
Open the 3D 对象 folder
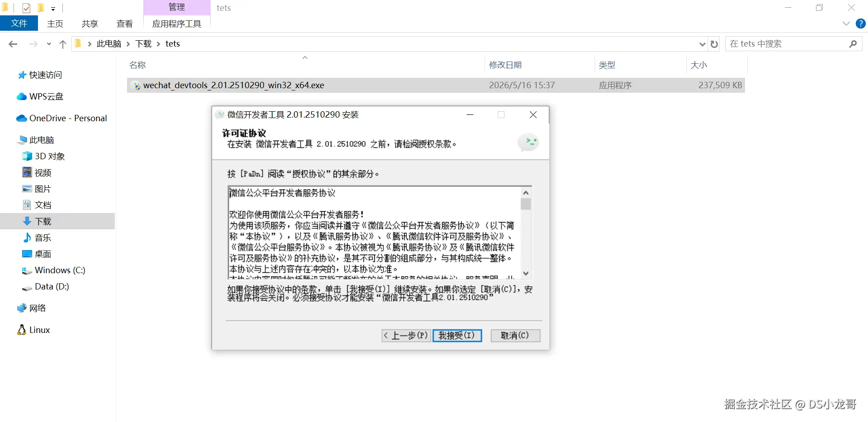pyautogui.click(x=50, y=156)
